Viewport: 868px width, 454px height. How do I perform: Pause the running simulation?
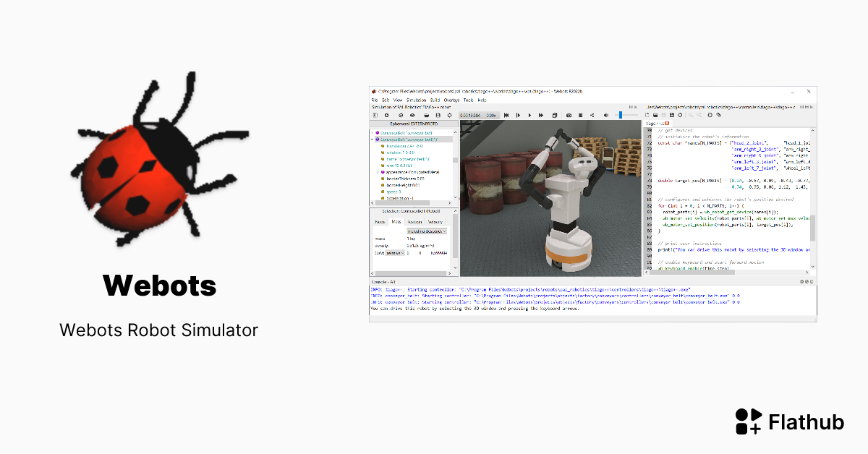coord(530,115)
